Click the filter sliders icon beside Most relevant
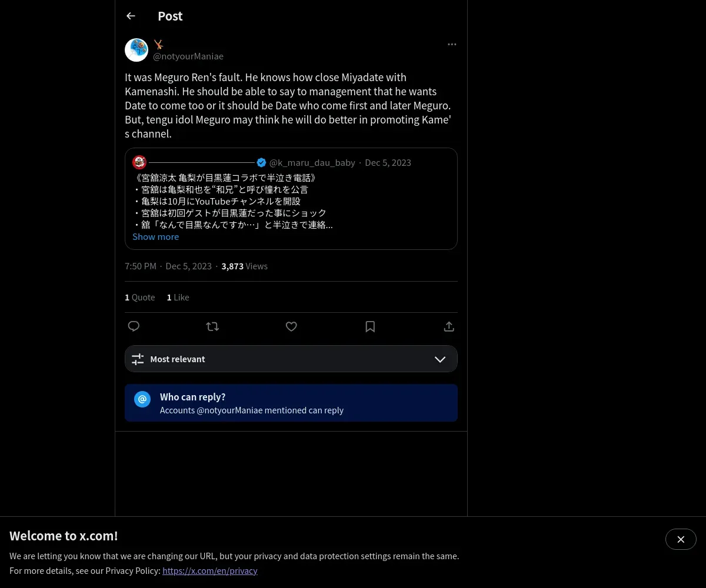 pyautogui.click(x=138, y=359)
